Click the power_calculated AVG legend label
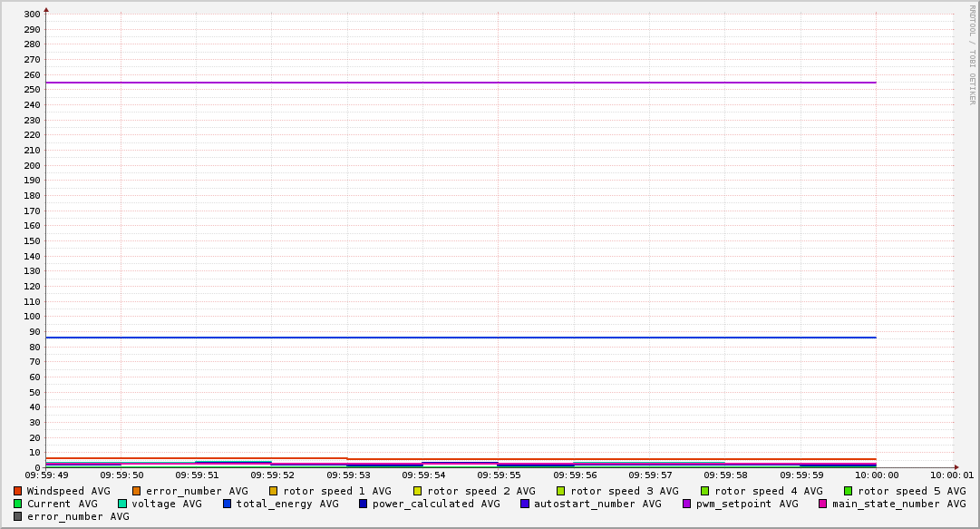This screenshot has width=980, height=529. click(435, 504)
